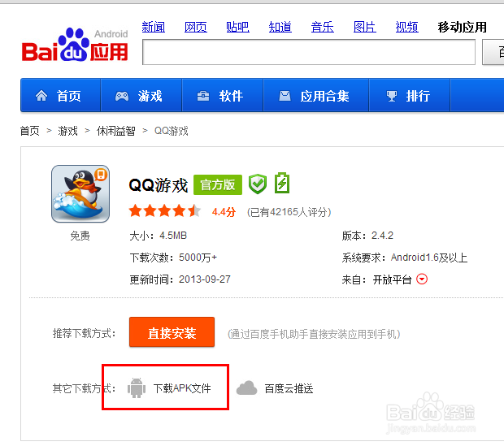Click the QQ游戏 penguin app icon

tap(80, 194)
